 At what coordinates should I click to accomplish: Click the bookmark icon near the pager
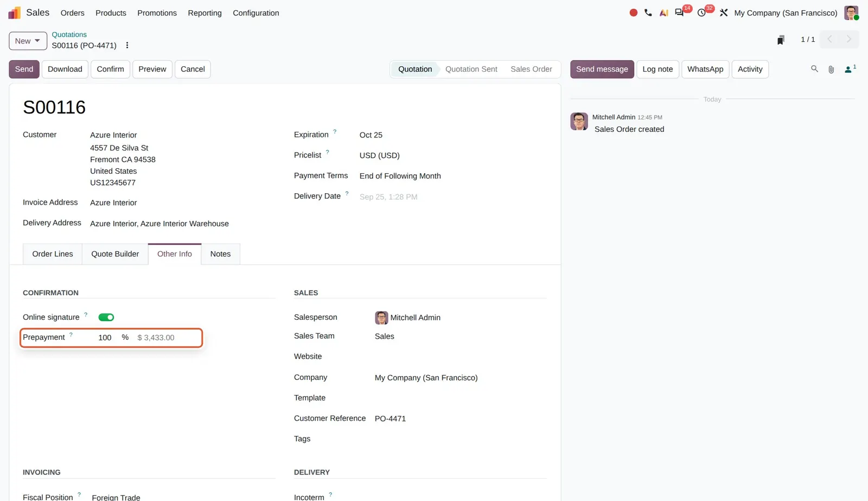[781, 40]
